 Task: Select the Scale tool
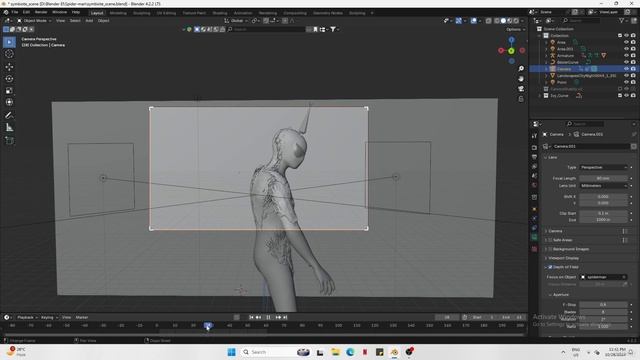coord(9,91)
